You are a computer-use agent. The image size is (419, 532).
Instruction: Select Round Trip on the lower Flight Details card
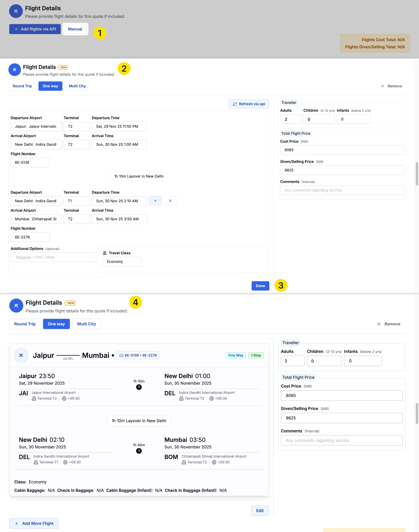(x=25, y=324)
